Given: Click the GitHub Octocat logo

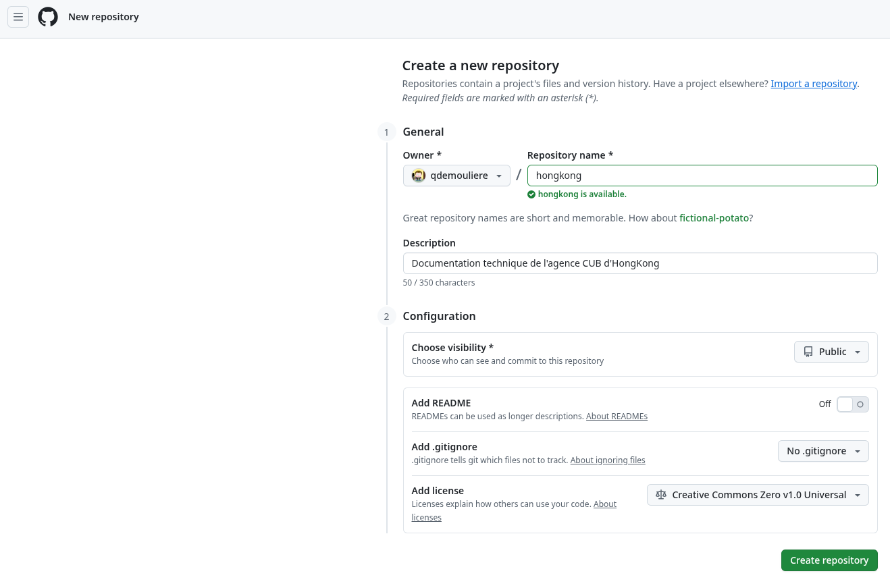Looking at the screenshot, I should click(x=48, y=17).
